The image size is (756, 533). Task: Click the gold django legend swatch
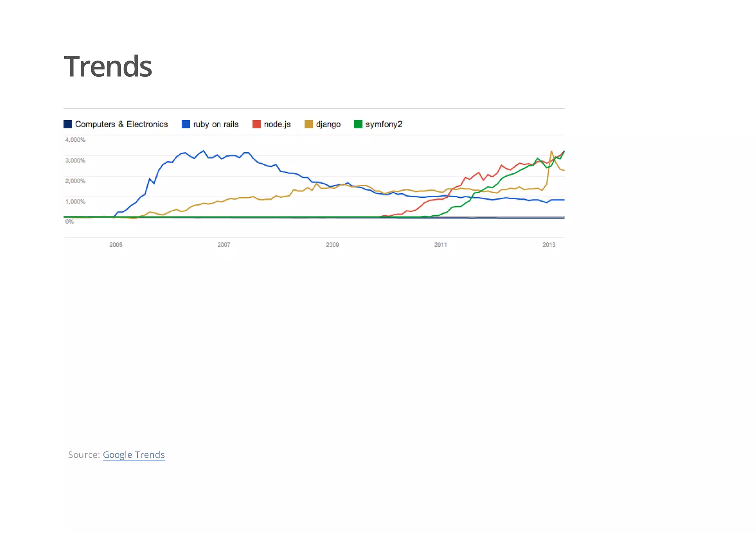pyautogui.click(x=308, y=124)
